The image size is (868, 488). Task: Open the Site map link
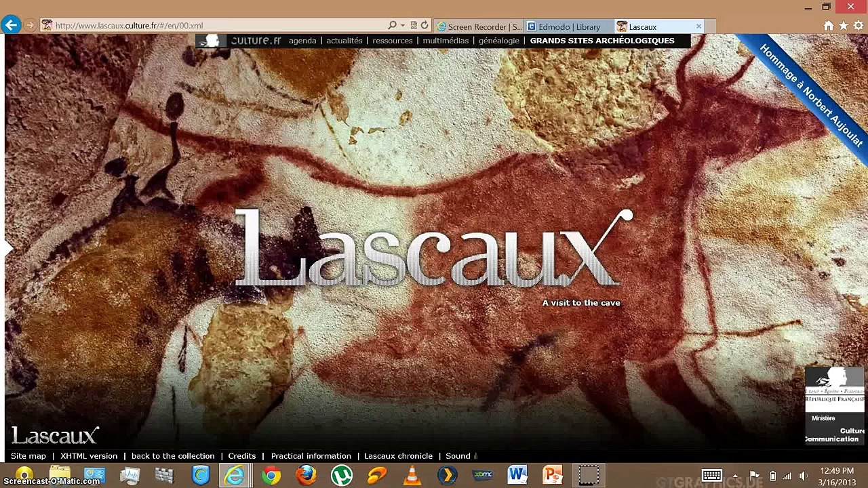(x=28, y=456)
